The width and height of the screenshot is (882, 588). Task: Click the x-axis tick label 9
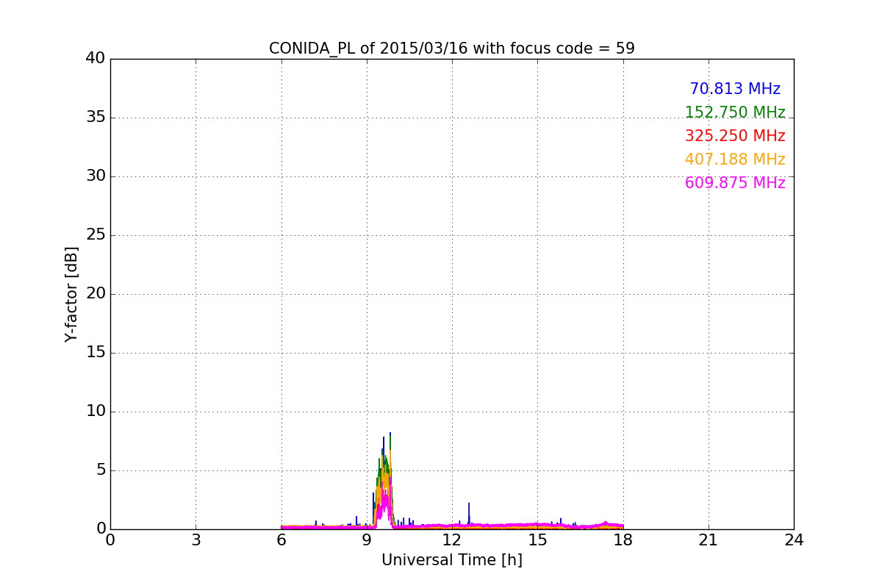pos(367,540)
